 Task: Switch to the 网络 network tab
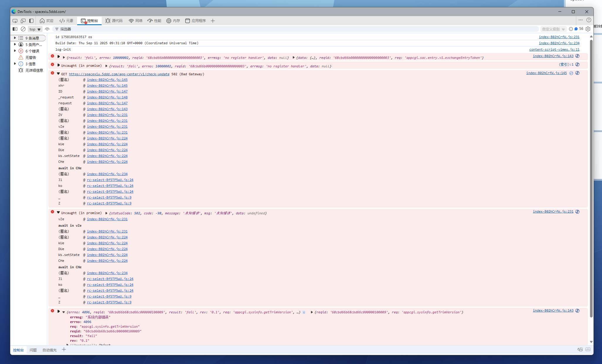136,21
